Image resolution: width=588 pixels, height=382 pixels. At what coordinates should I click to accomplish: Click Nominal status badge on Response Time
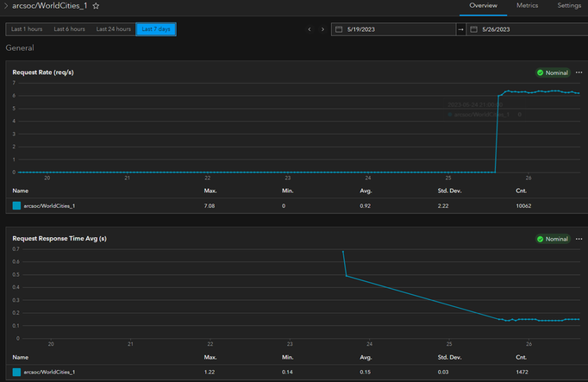(x=553, y=239)
